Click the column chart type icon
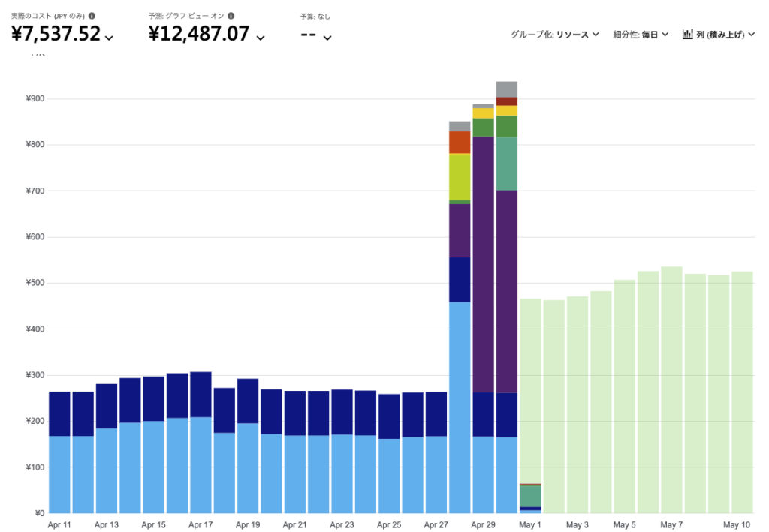Screen dimensions: 769x532 pyautogui.click(x=687, y=34)
